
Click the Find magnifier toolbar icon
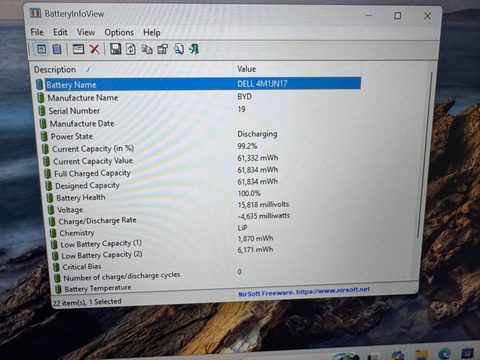click(x=179, y=49)
